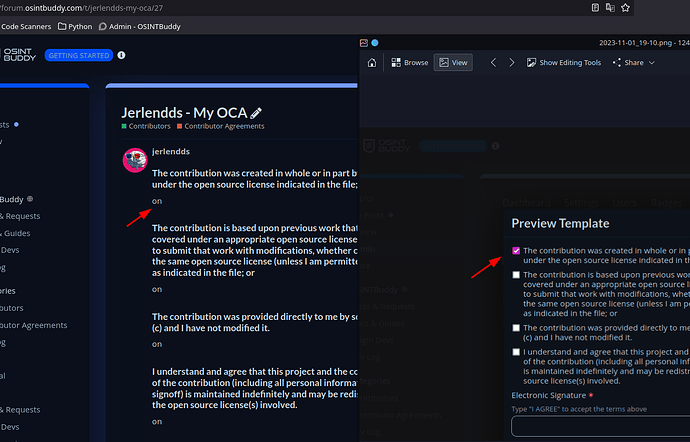Click the OSINT Buddy logo in forum header

tap(19, 55)
